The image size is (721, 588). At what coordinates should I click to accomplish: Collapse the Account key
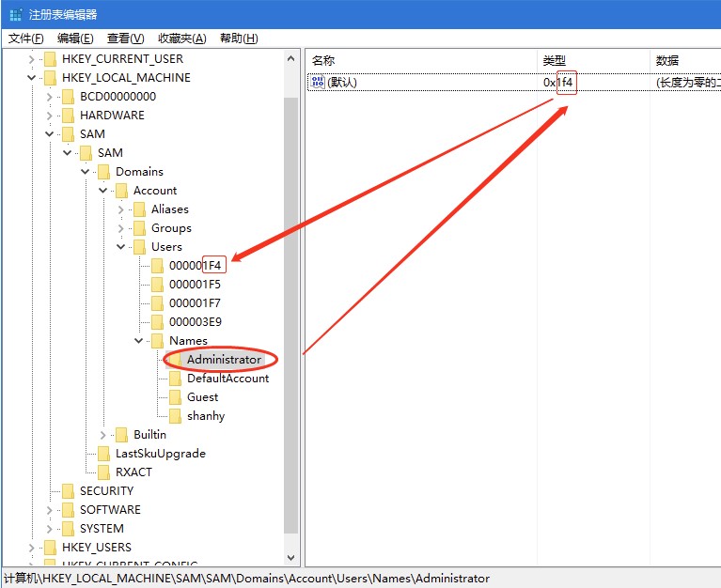point(103,191)
